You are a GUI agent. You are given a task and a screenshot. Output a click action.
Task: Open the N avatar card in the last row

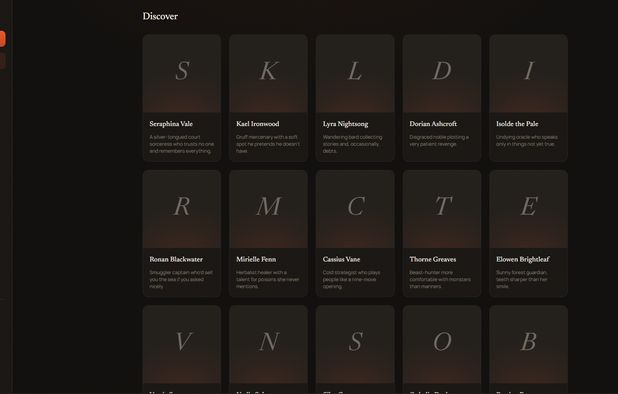[x=268, y=344]
